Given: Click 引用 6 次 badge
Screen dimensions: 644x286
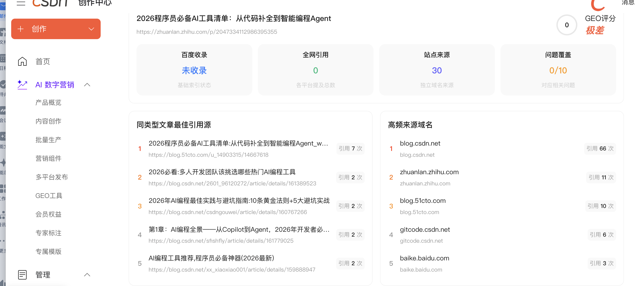Looking at the screenshot, I should coord(602,235).
